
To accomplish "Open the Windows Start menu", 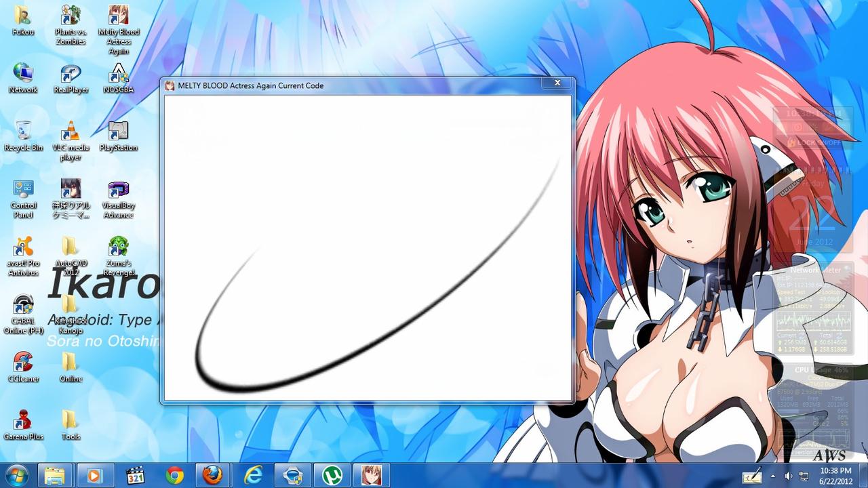I will coord(16,476).
